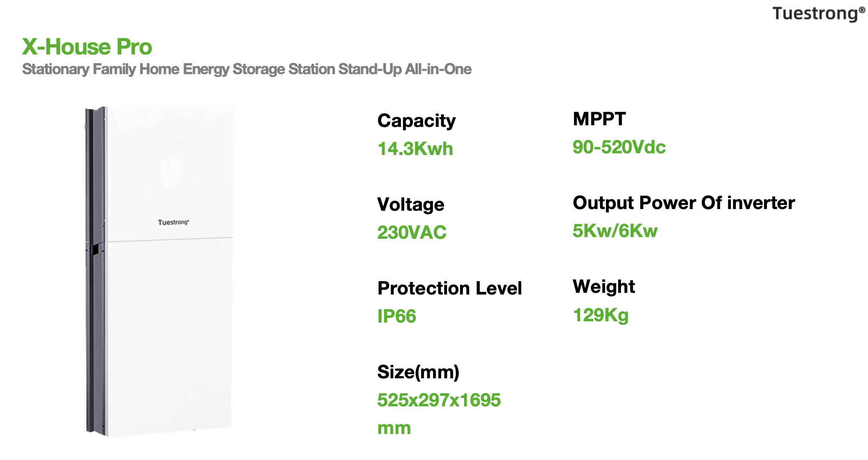Select the X-House Pro title
This screenshot has height=460, width=868.
87,47
